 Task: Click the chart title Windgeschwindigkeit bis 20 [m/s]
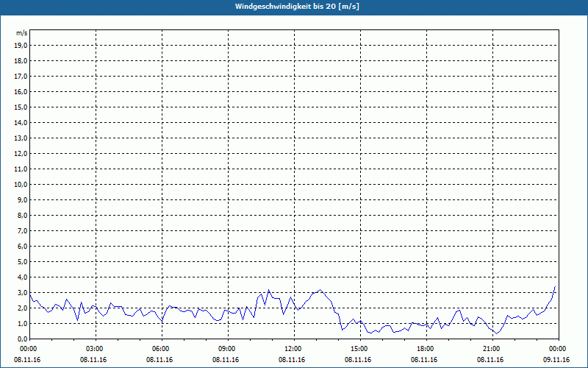[297, 7]
